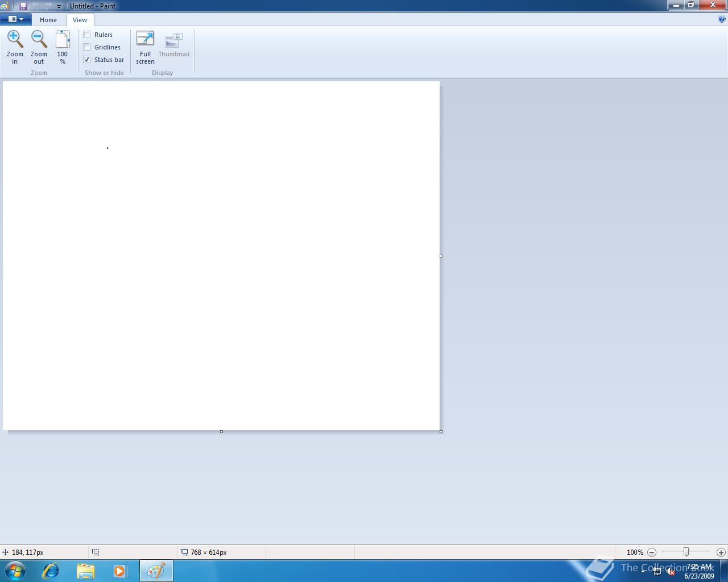The width and height of the screenshot is (728, 582).
Task: Click the black dot on the canvas
Action: click(x=107, y=148)
